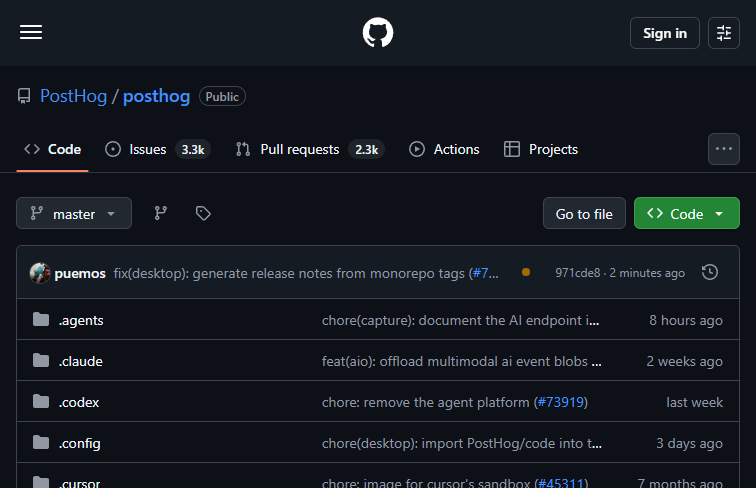
Task: Expand the three-dot additional navigation menu
Action: 724,149
